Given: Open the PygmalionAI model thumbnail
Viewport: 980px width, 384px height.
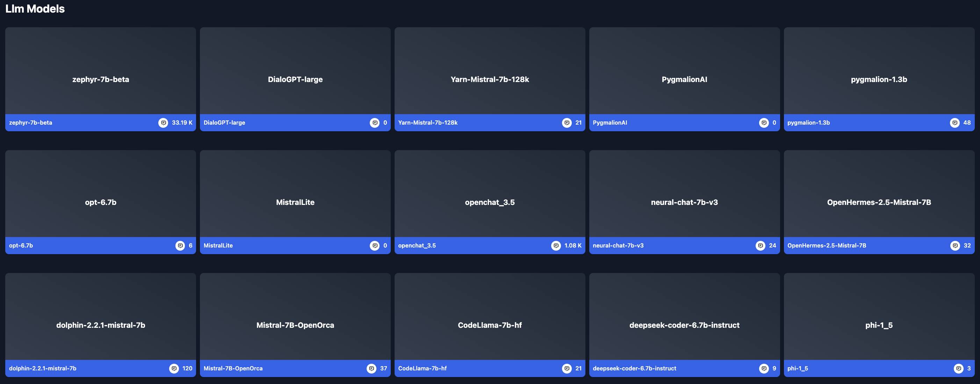Looking at the screenshot, I should [684, 71].
